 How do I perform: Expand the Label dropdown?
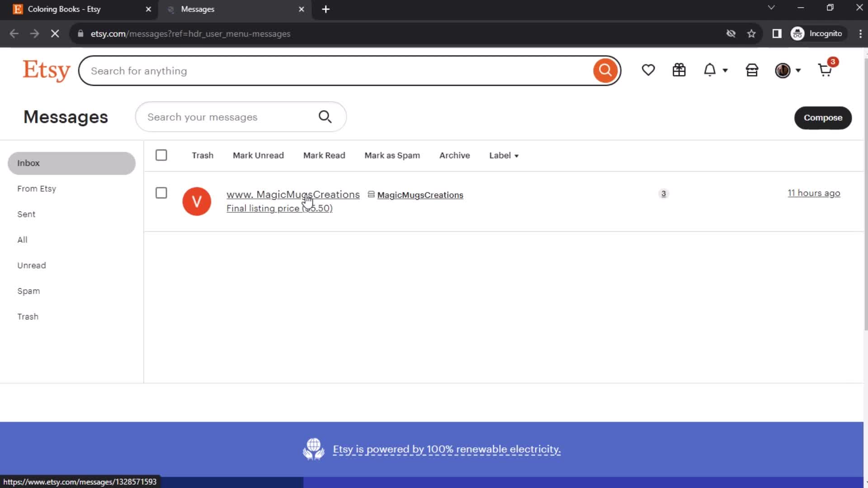pyautogui.click(x=504, y=155)
